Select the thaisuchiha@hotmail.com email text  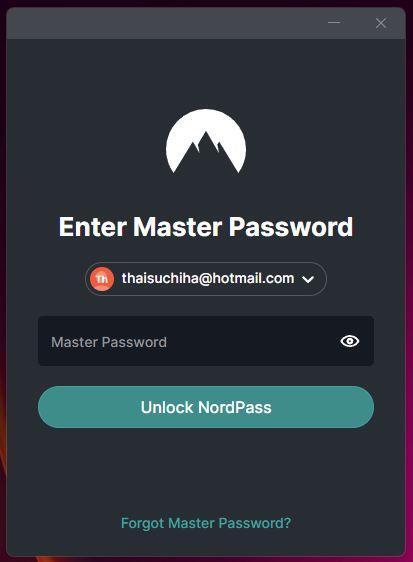208,278
